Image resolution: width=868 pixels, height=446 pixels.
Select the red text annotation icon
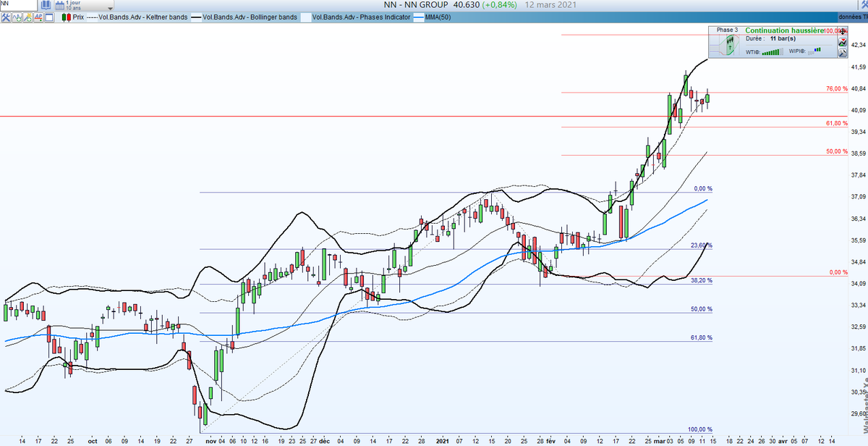(38, 17)
